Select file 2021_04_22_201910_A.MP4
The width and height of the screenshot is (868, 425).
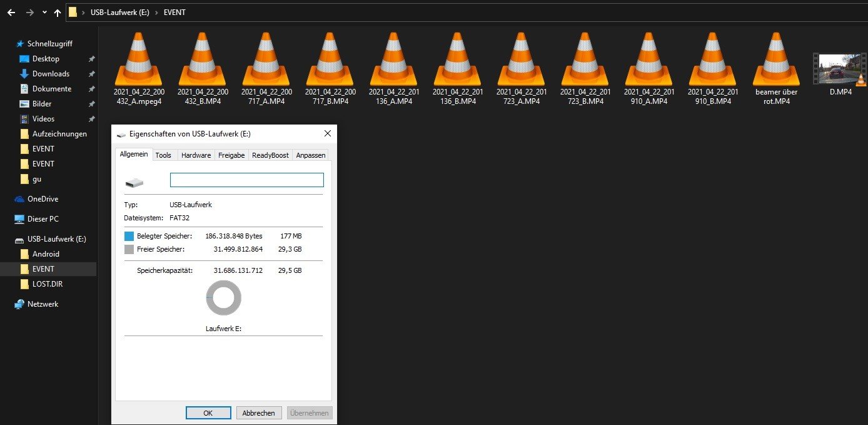[649, 69]
